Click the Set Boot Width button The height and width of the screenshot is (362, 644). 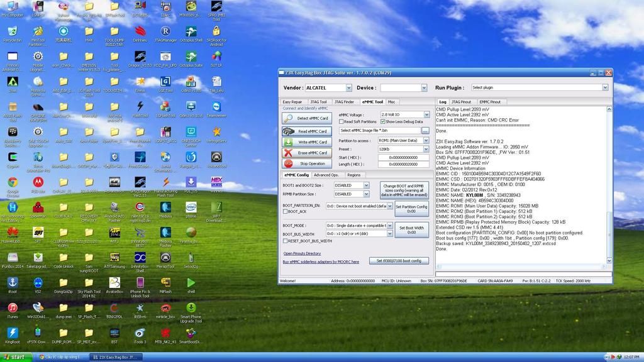411,230
